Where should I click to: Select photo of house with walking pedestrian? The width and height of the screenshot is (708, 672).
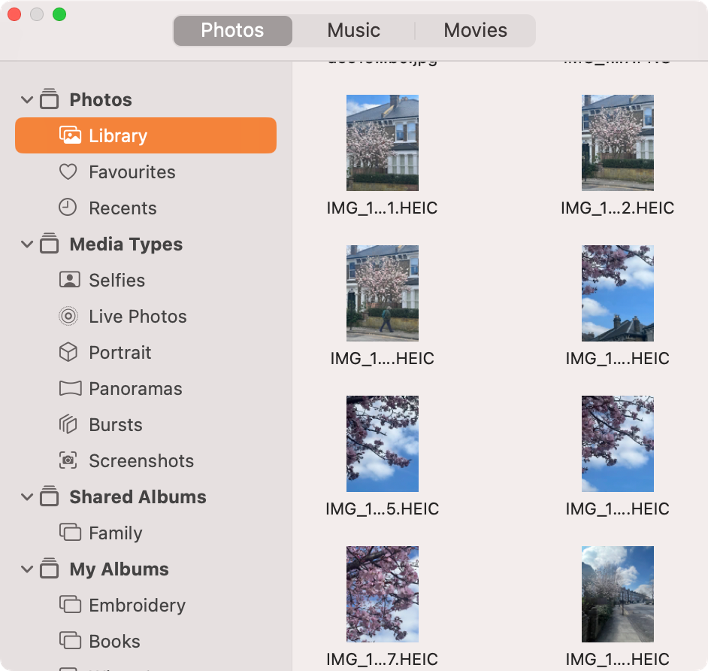[x=382, y=293]
